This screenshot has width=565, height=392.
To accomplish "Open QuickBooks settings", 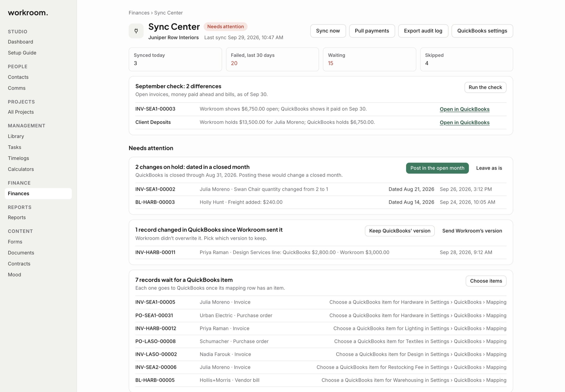I will [482, 31].
